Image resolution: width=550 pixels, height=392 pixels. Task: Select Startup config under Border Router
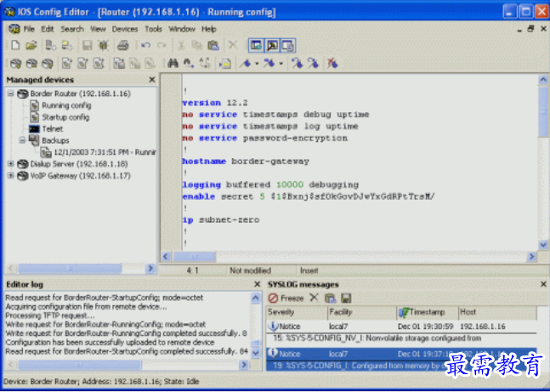coord(65,117)
